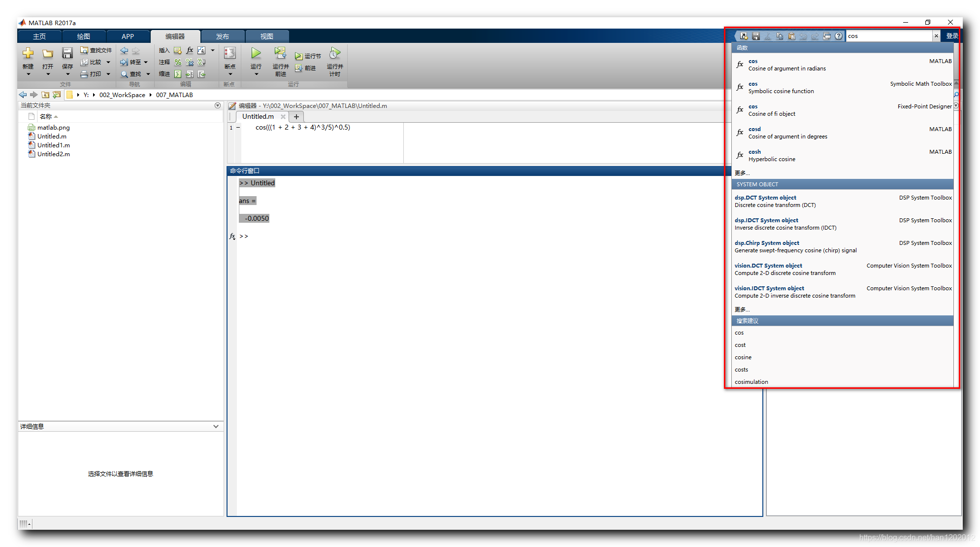This screenshot has width=980, height=547.
Task: Open the cosd function documentation result
Action: coord(754,129)
